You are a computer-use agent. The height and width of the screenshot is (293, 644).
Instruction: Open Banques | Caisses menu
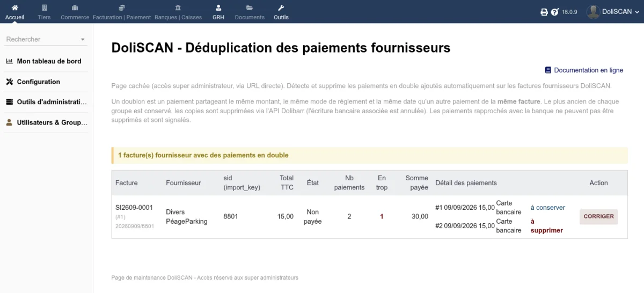(x=178, y=12)
